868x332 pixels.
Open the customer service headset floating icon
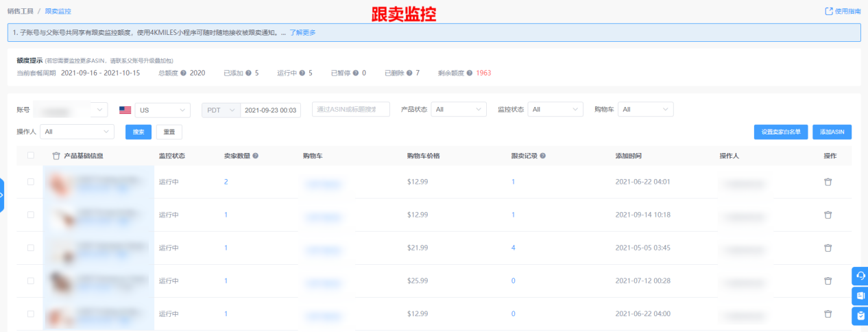860,276
